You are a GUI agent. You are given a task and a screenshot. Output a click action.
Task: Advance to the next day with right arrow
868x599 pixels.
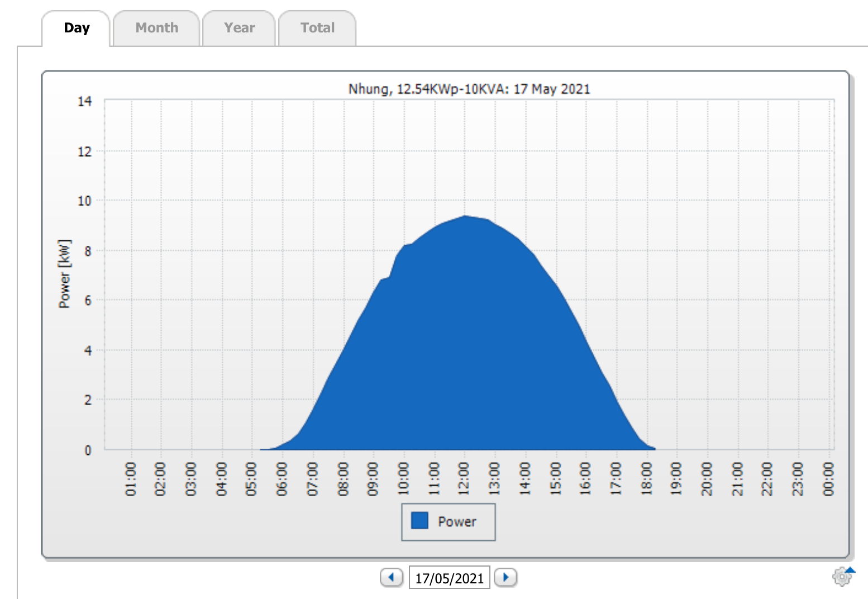pos(505,577)
